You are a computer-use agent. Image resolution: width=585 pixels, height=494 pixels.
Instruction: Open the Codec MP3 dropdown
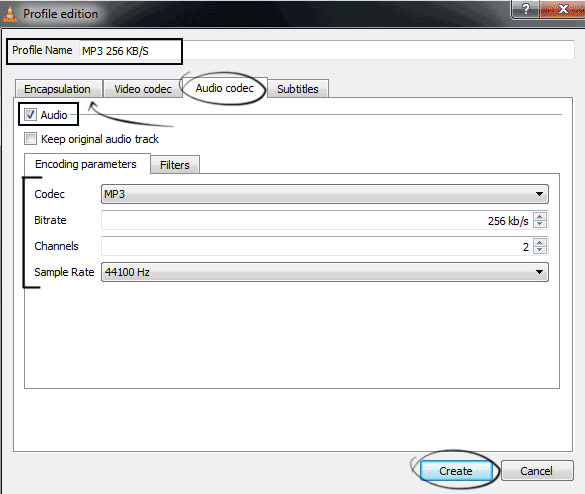pos(325,194)
